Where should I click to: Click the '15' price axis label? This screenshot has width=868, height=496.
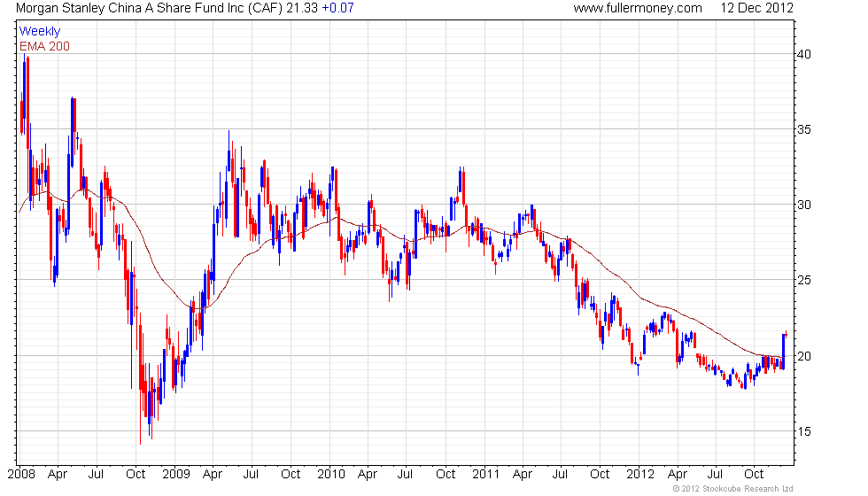[x=804, y=431]
